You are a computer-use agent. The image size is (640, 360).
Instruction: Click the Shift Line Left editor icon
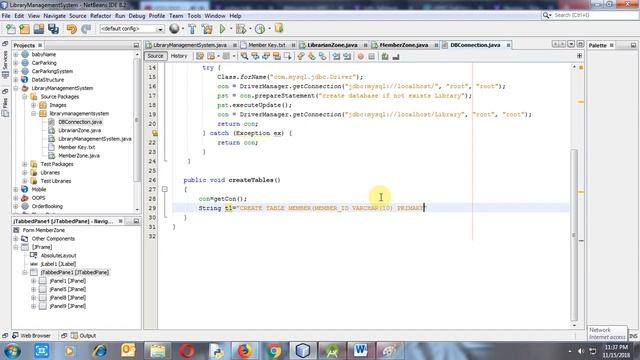[336, 56]
